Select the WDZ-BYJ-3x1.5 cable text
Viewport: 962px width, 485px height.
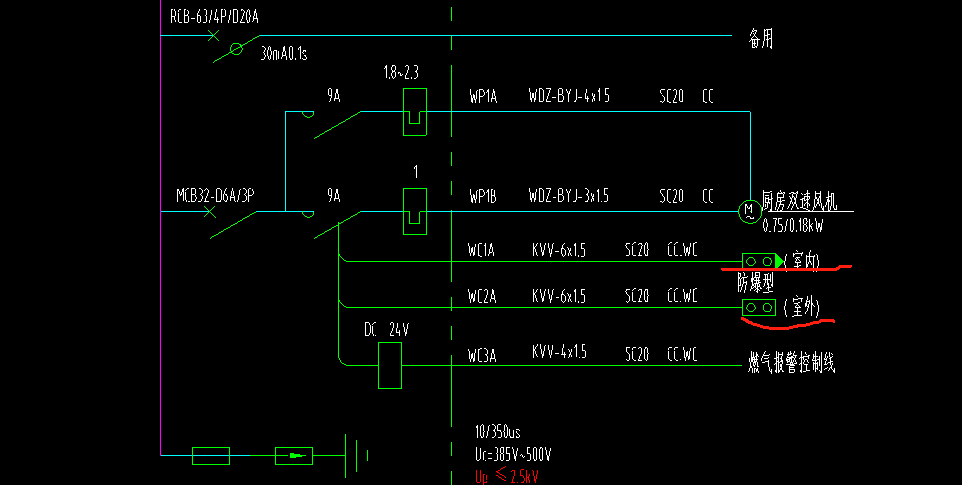pyautogui.click(x=569, y=196)
